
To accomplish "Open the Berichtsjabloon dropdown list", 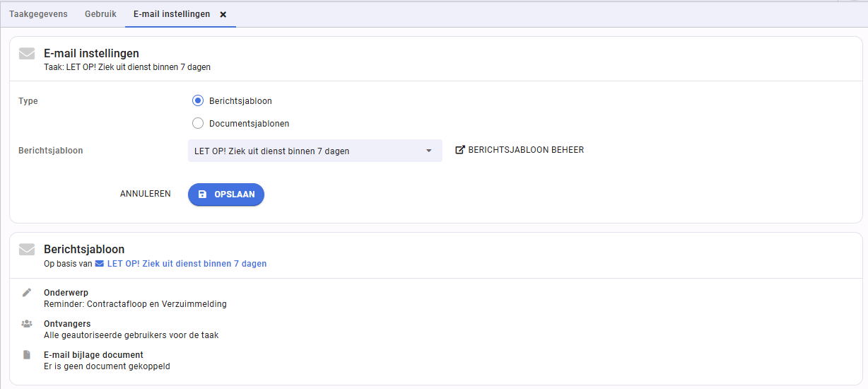I will click(315, 151).
